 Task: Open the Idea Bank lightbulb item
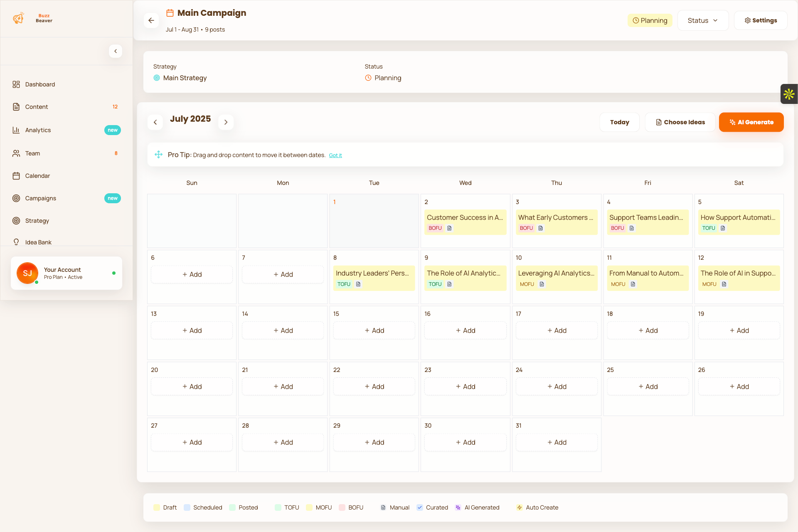coord(38,242)
